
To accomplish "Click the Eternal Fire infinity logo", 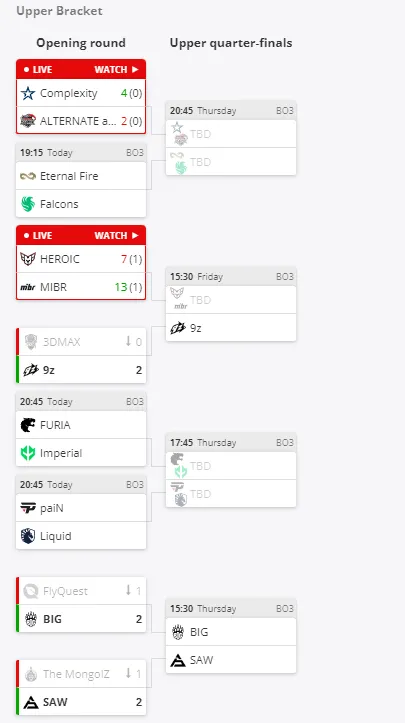I will [x=28, y=176].
